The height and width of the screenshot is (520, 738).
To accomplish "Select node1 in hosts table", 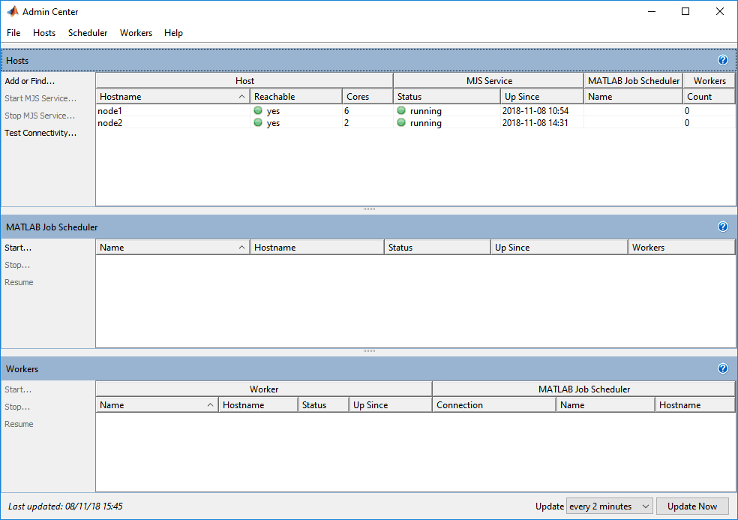I will 110,111.
